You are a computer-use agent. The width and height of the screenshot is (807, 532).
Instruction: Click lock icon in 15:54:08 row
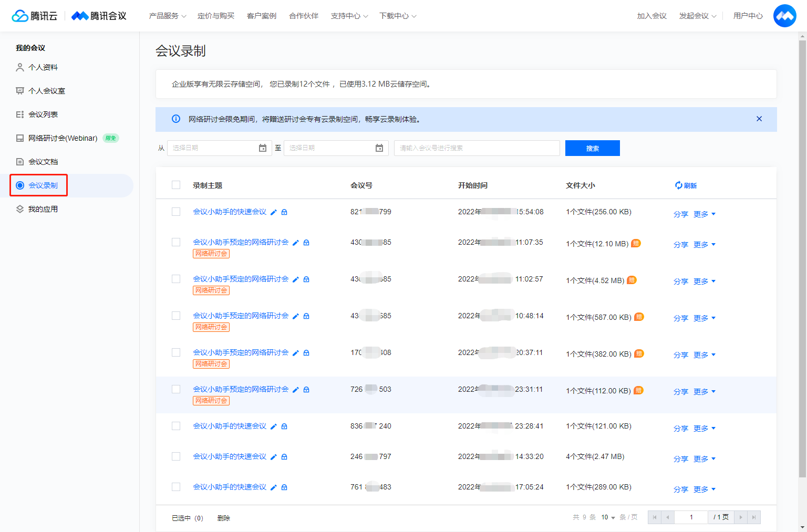tap(284, 212)
